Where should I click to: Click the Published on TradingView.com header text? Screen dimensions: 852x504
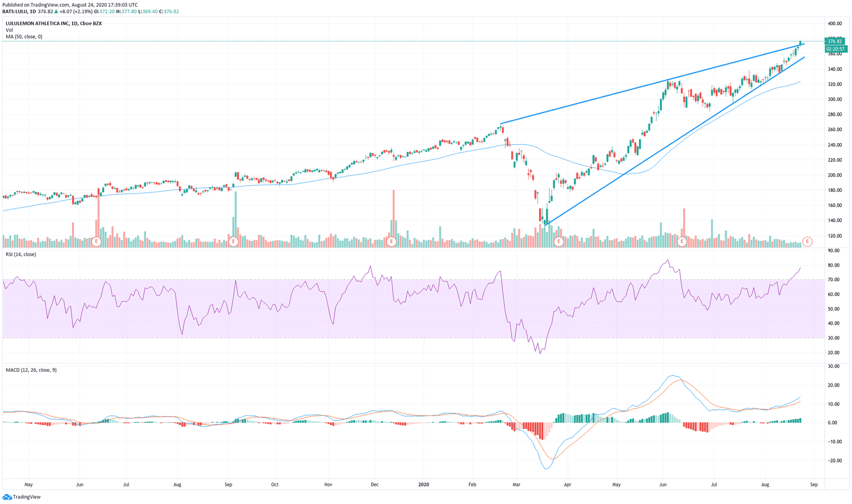coord(70,5)
